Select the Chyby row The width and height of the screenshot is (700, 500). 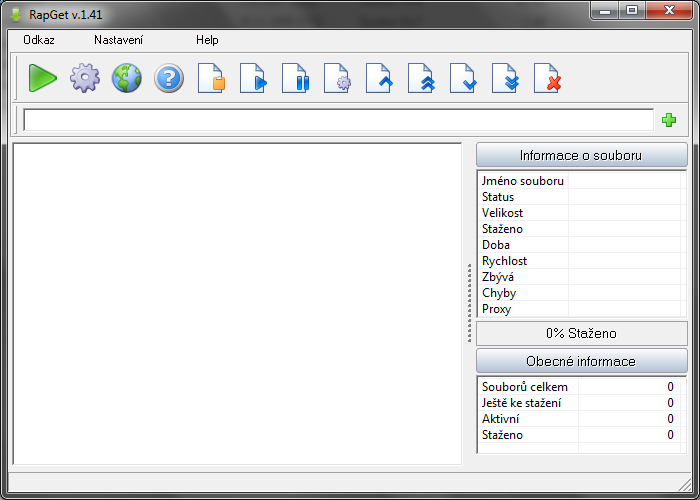coord(581,293)
